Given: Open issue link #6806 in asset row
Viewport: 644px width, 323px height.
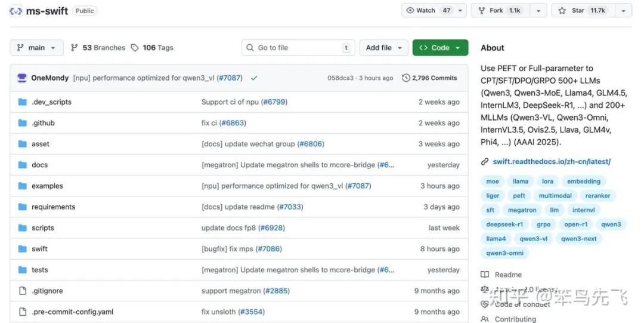Looking at the screenshot, I should [311, 144].
